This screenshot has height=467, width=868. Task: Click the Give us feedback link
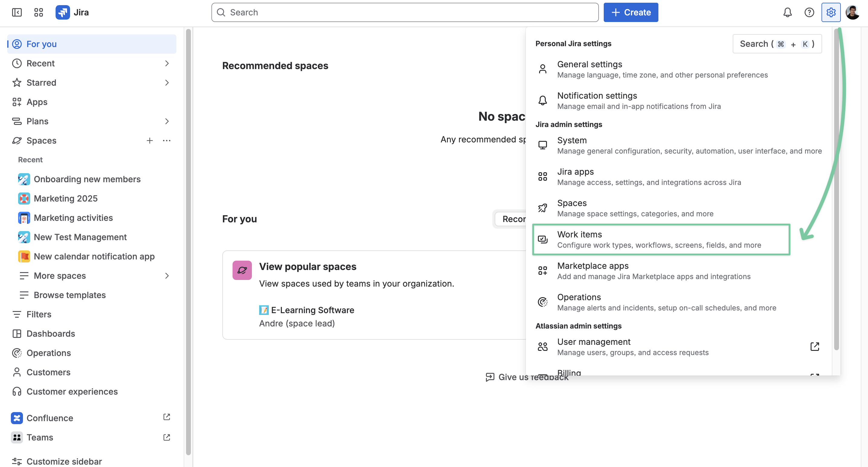pyautogui.click(x=527, y=377)
